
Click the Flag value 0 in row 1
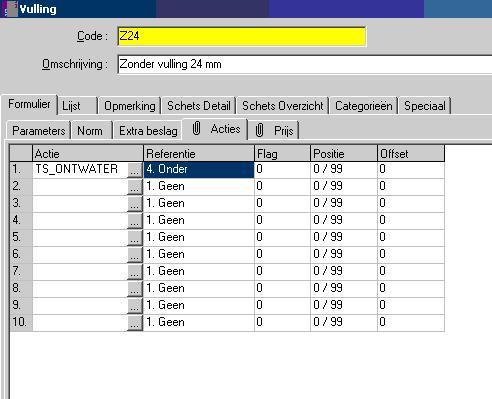pyautogui.click(x=282, y=170)
